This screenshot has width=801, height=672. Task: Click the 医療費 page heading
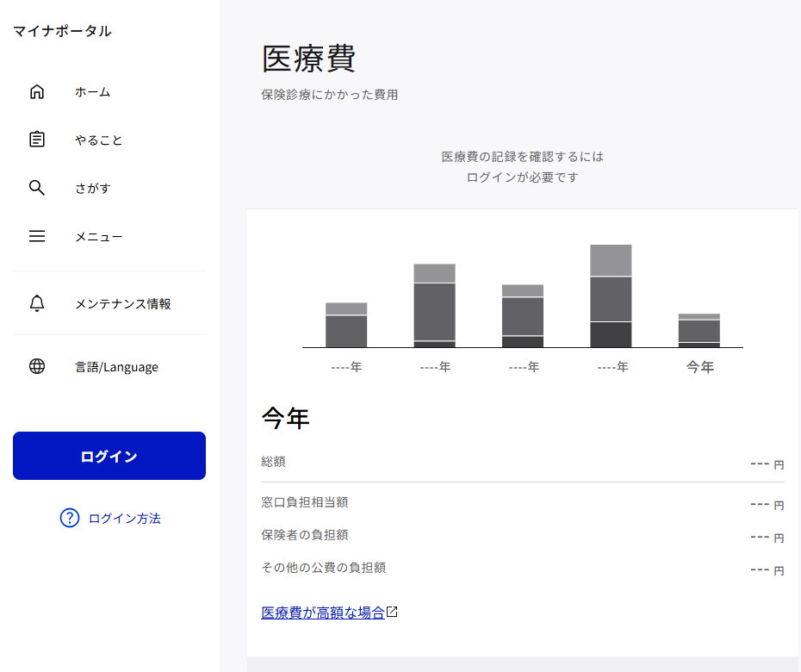308,59
